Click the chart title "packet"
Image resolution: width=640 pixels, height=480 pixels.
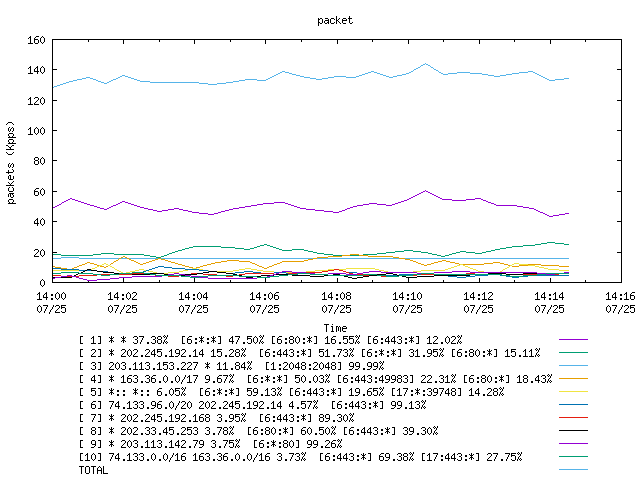click(335, 20)
